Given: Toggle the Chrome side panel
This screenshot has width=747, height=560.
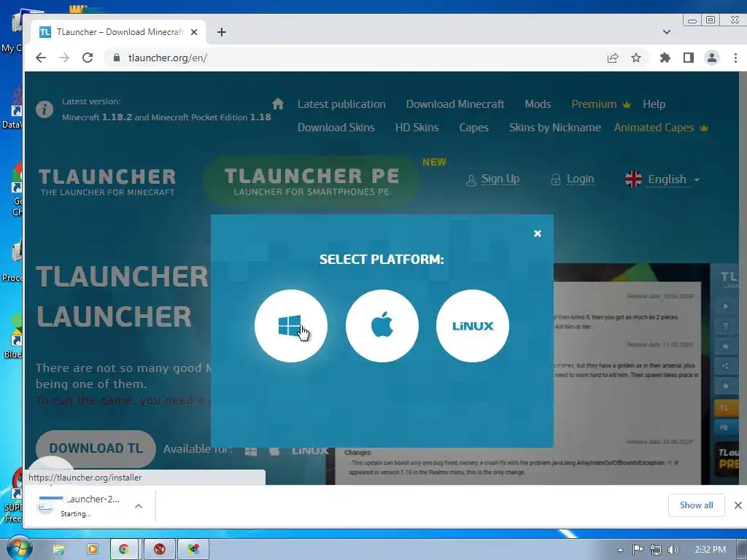Looking at the screenshot, I should (689, 58).
